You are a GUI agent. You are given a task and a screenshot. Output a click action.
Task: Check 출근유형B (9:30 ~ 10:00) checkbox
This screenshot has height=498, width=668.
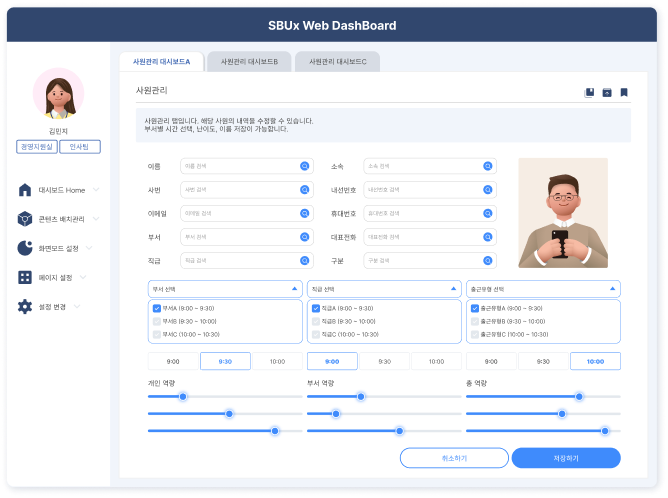475,322
